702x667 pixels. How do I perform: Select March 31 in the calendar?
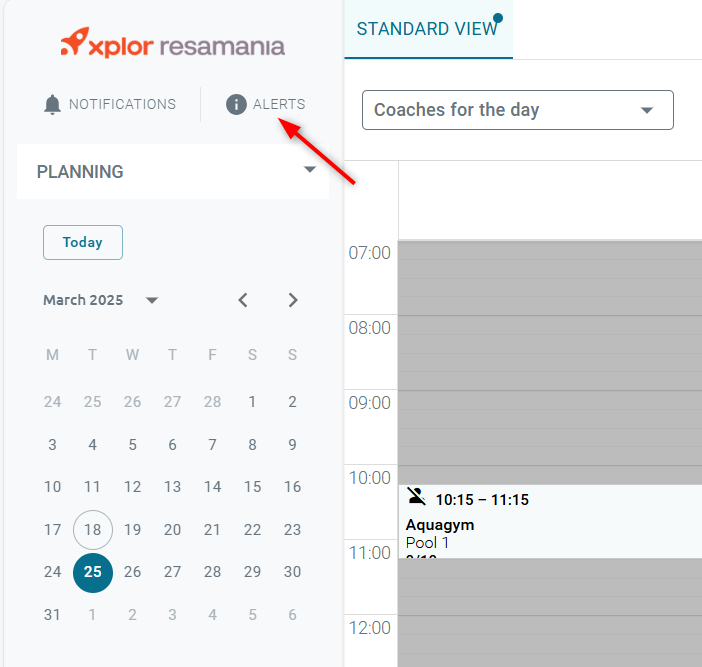pos(52,615)
